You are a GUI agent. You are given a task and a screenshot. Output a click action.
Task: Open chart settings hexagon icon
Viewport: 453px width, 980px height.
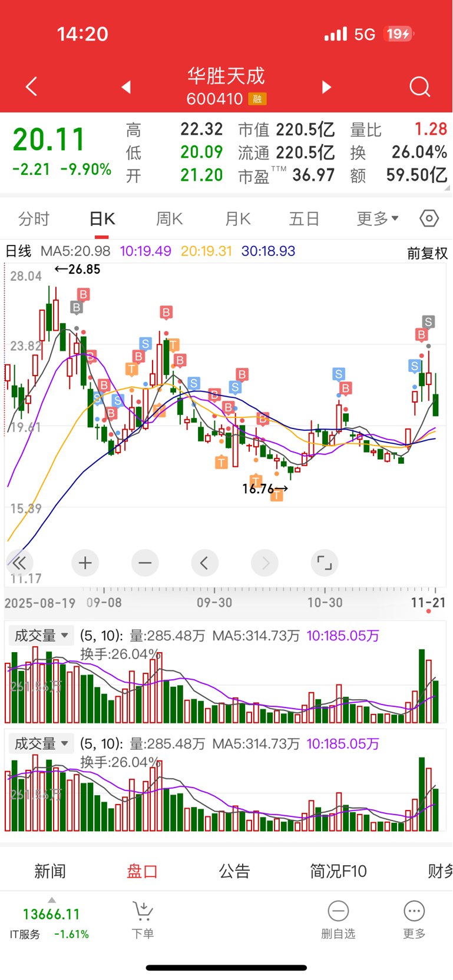point(429,218)
